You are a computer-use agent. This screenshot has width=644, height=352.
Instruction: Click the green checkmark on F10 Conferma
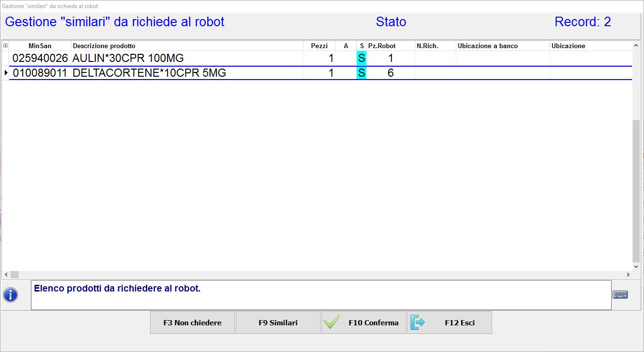[x=332, y=322]
